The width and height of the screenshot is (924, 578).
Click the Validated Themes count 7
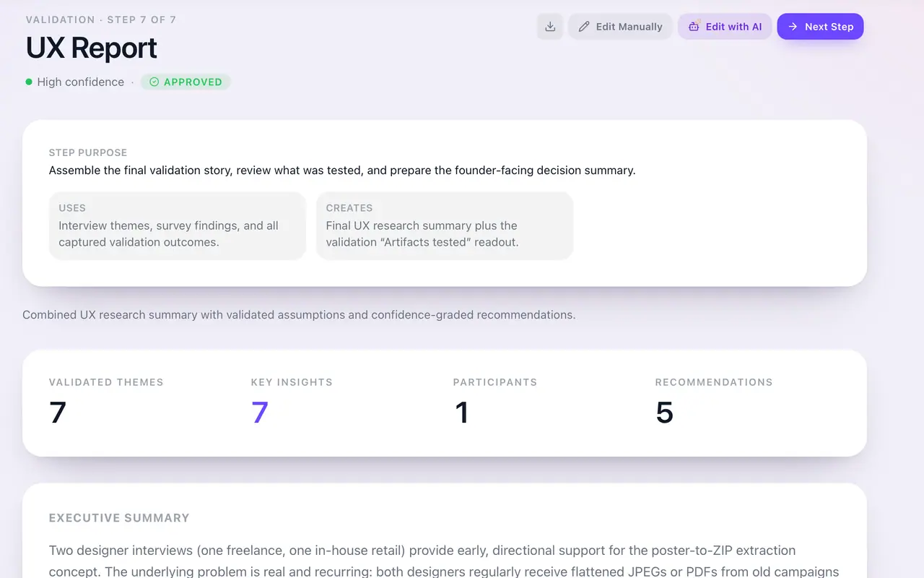pyautogui.click(x=58, y=413)
